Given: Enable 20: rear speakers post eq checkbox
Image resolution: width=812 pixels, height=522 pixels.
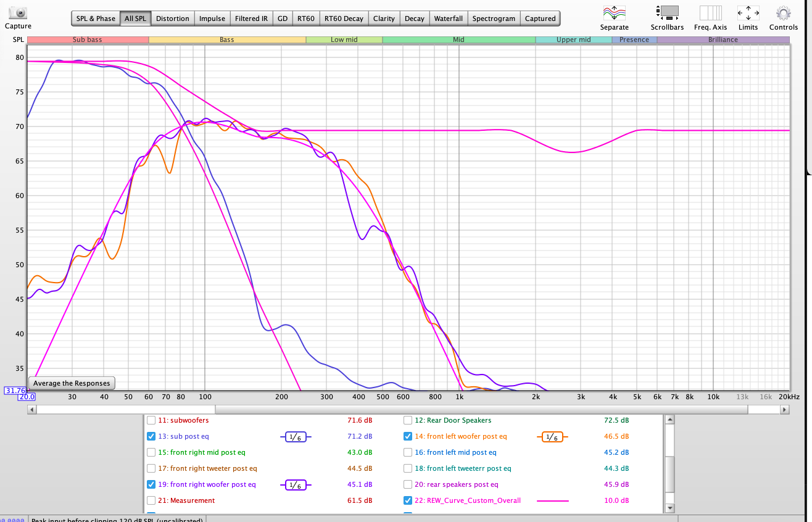Looking at the screenshot, I should 408,485.
